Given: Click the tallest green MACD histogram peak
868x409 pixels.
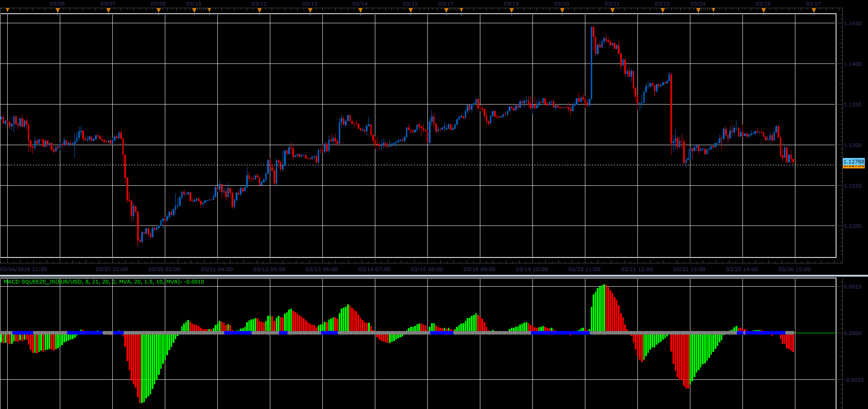Looking at the screenshot, I should pos(604,308).
